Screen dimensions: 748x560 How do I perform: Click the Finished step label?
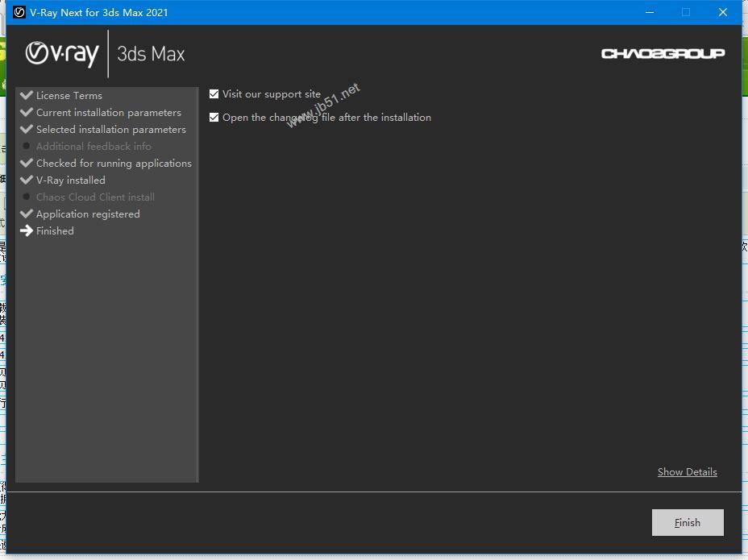click(55, 231)
